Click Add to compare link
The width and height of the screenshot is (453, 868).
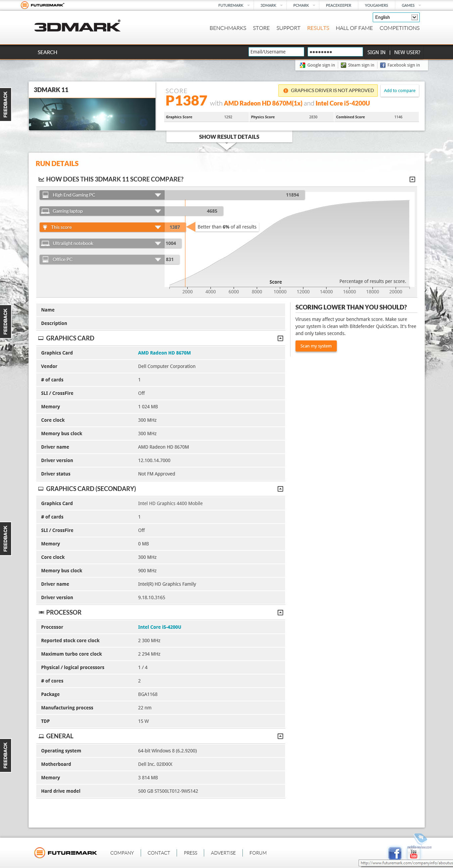click(400, 91)
